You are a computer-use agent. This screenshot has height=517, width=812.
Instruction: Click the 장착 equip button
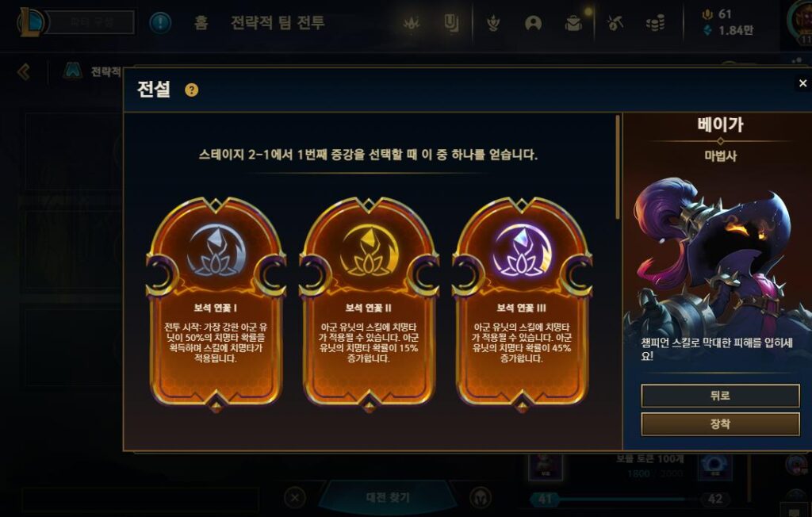click(720, 423)
